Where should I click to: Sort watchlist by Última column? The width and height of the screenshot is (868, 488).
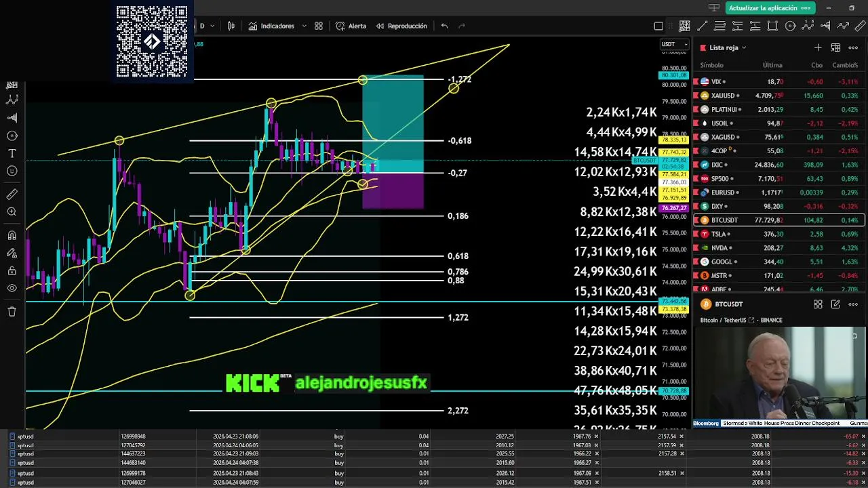pyautogui.click(x=772, y=65)
